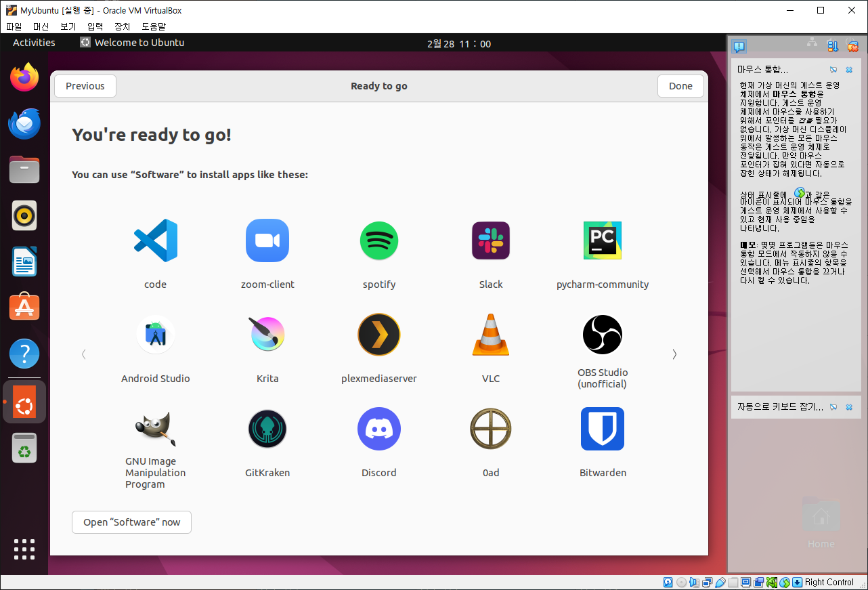
Task: Click the audio status bar indicator
Action: point(695,582)
